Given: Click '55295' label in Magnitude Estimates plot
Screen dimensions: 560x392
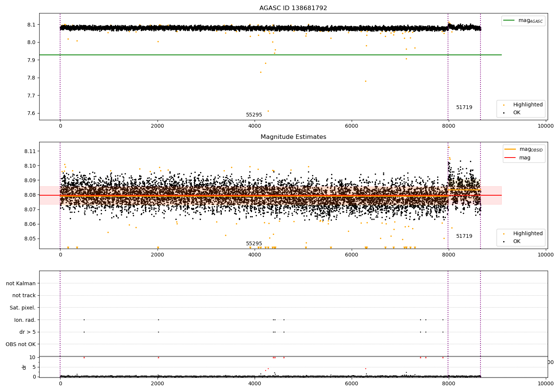Looking at the screenshot, I should tap(254, 244).
